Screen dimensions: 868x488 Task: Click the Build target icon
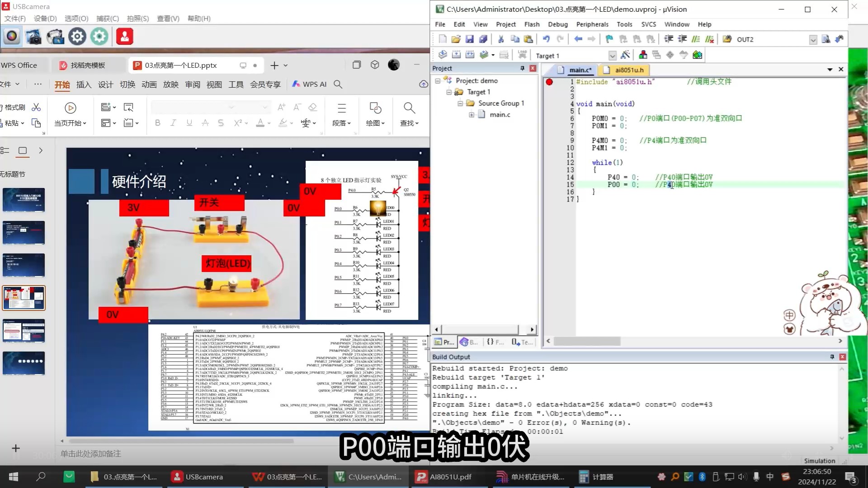(456, 55)
